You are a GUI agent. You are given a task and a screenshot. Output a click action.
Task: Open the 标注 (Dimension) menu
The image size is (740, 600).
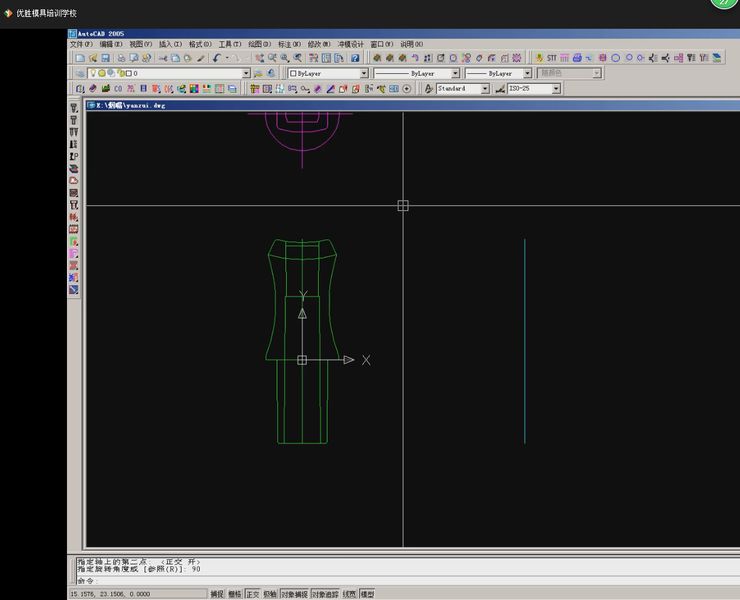(x=289, y=44)
